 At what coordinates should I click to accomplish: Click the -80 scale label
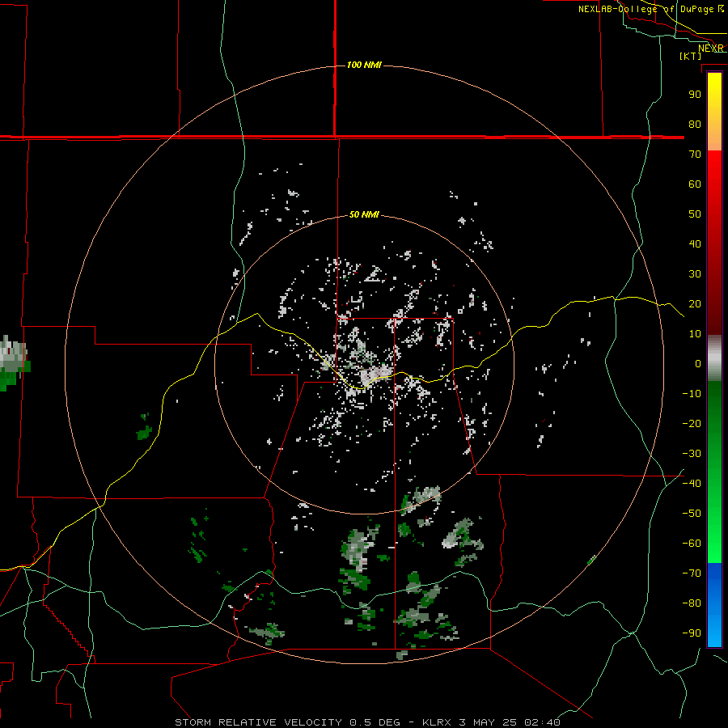pos(692,603)
